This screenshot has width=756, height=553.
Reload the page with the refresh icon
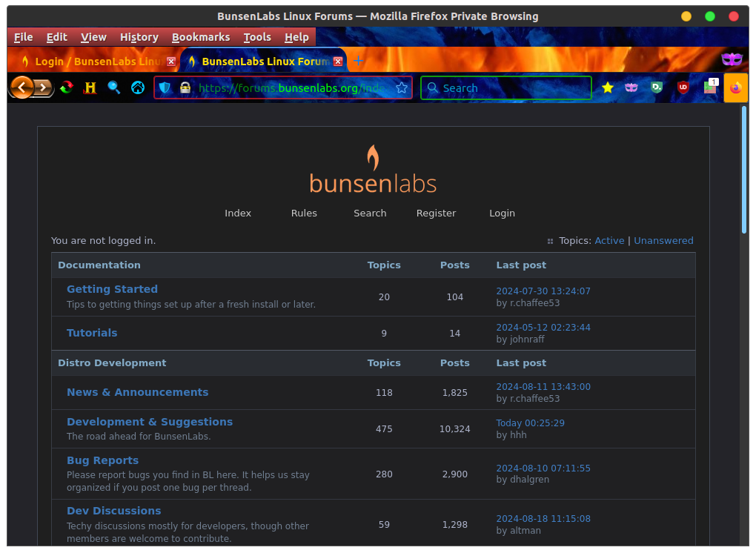67,87
